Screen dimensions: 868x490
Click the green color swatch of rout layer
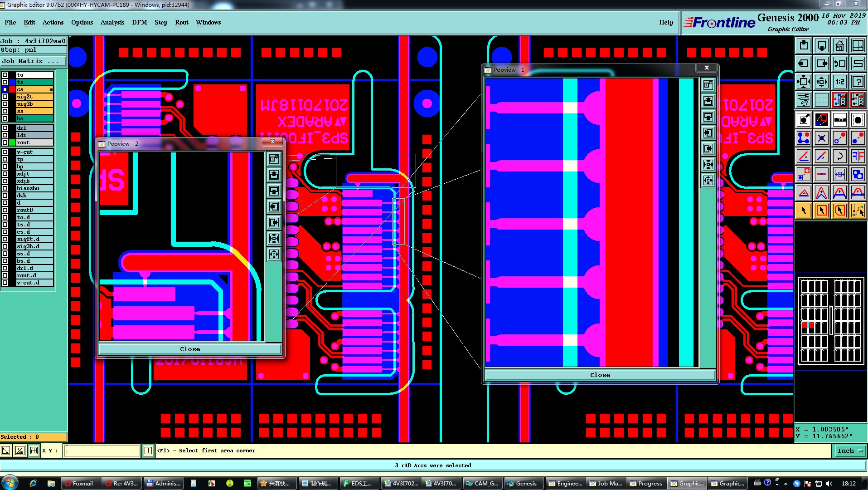12,142
